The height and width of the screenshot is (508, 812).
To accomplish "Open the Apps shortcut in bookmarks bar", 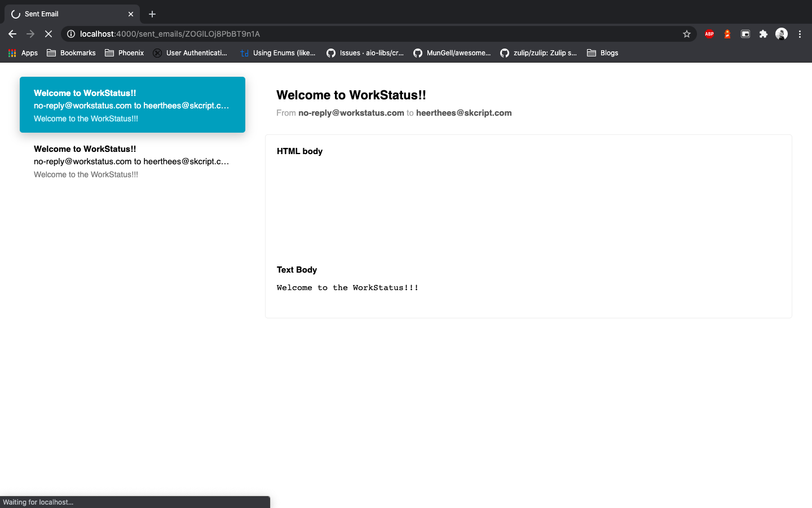I will [x=23, y=53].
